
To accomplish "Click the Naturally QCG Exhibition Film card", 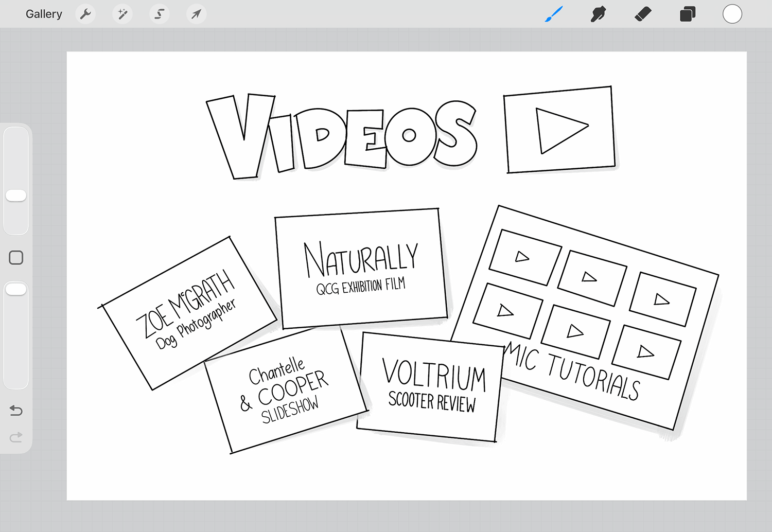I will [360, 268].
